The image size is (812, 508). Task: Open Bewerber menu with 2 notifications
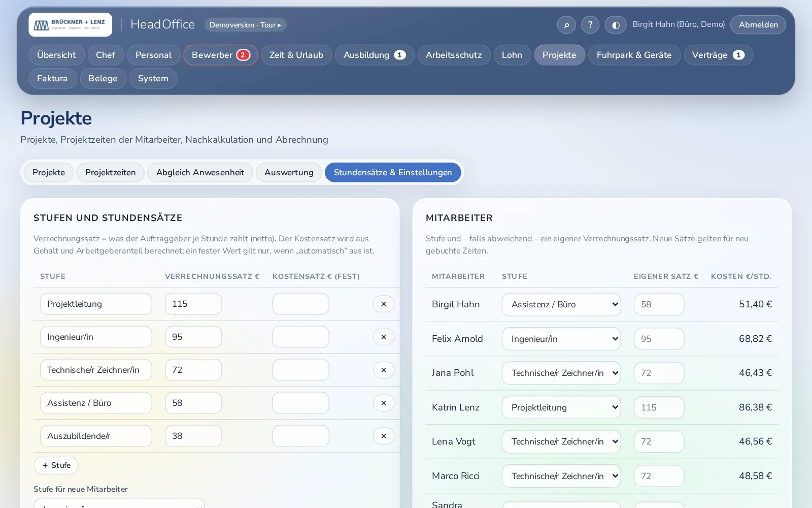pos(221,55)
